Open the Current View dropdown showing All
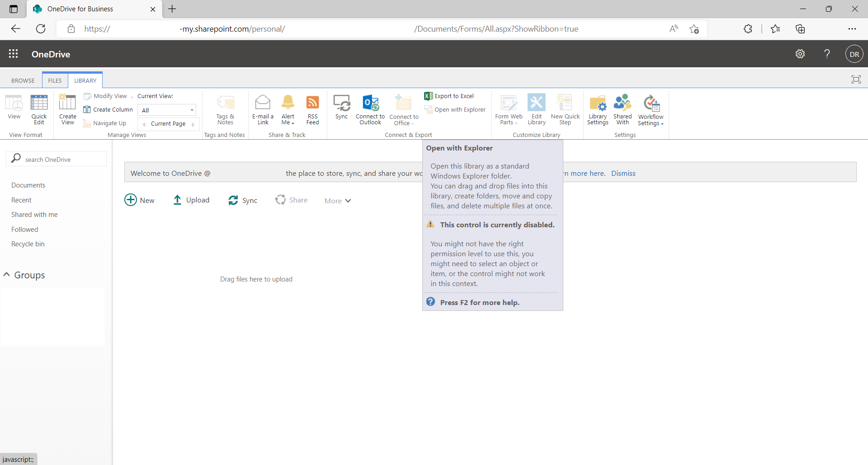 coord(167,110)
